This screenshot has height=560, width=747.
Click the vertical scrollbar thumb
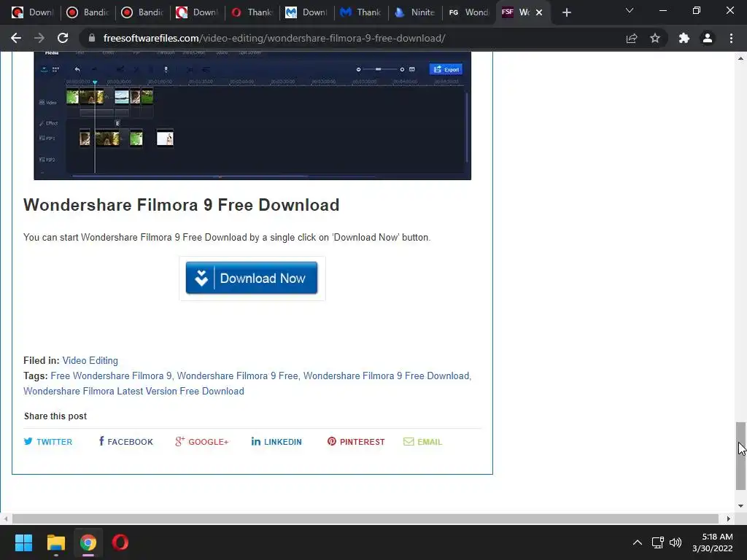740,456
